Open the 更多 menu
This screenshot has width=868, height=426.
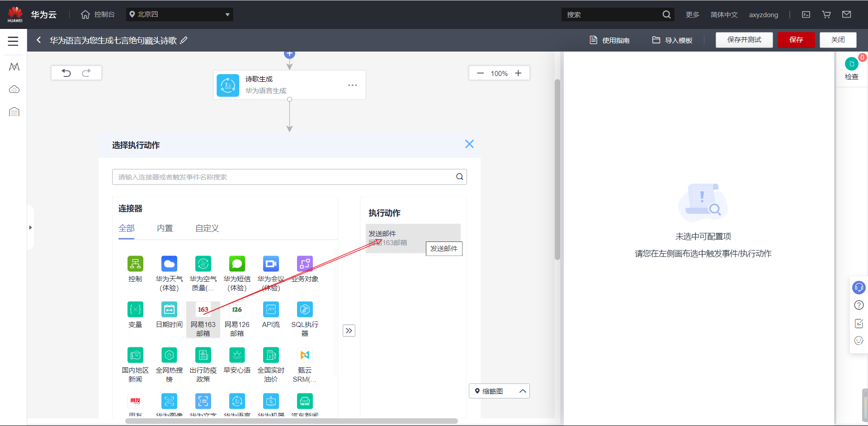[692, 14]
